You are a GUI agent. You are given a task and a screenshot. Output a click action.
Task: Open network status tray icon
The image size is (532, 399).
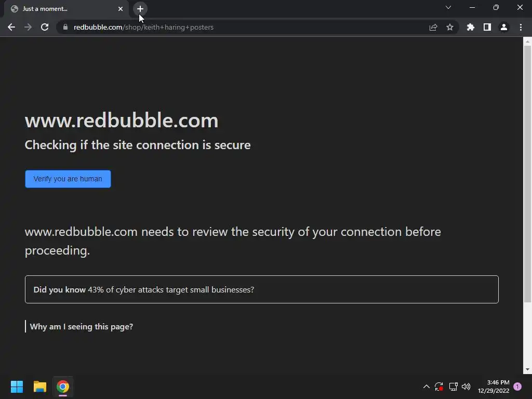453,387
